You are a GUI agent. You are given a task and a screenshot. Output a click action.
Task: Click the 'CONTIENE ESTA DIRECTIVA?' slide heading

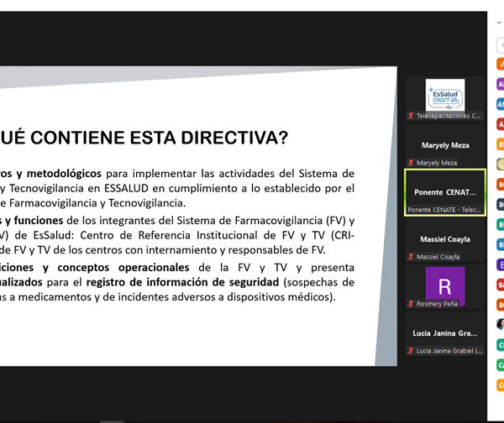click(x=159, y=138)
